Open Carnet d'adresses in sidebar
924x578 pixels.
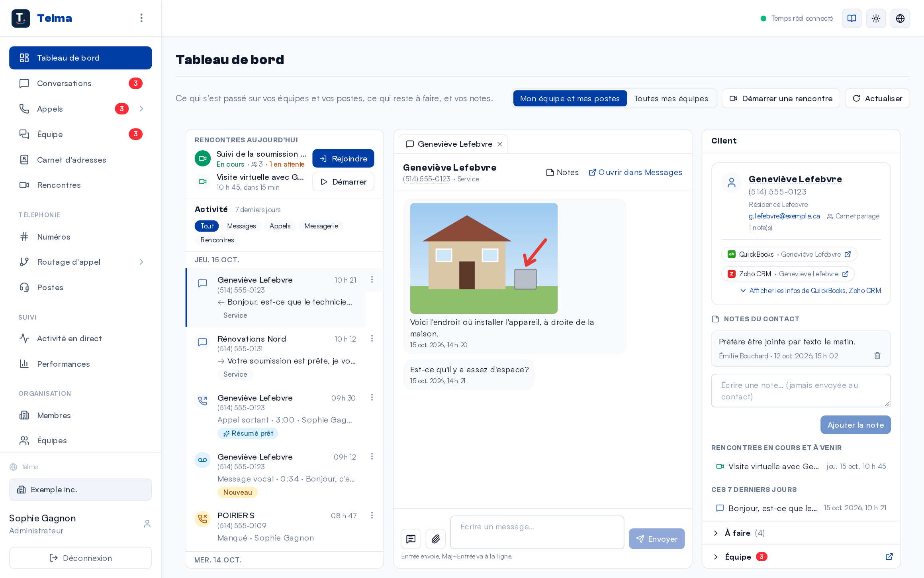click(x=80, y=160)
